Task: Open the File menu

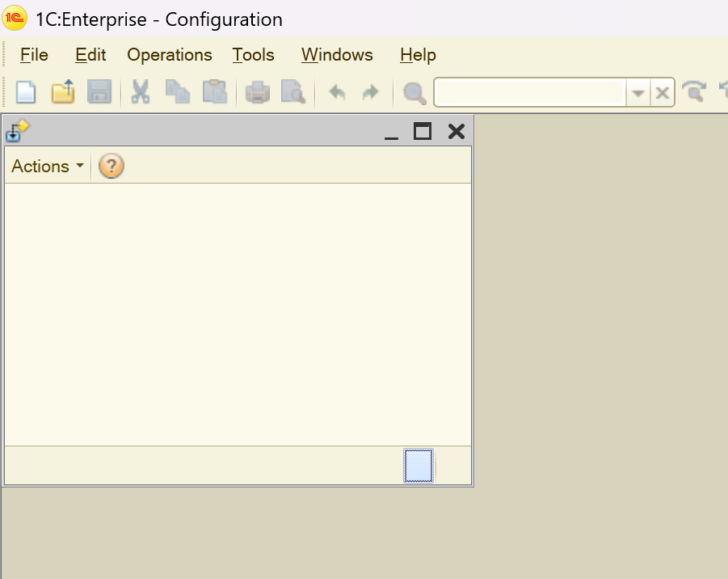Action: [34, 55]
